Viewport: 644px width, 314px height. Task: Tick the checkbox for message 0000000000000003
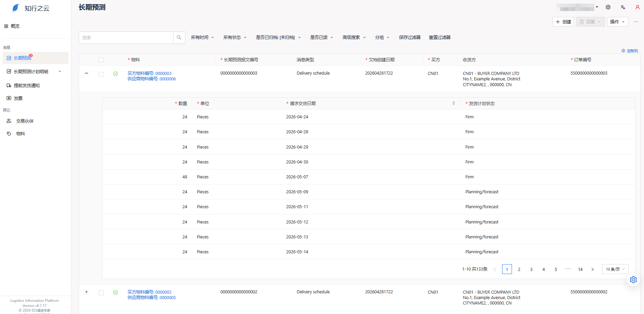(101, 74)
